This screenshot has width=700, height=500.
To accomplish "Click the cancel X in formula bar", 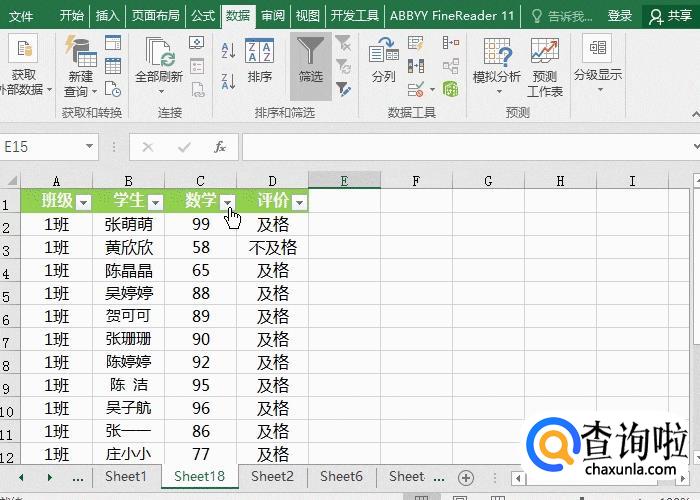I will [x=148, y=146].
